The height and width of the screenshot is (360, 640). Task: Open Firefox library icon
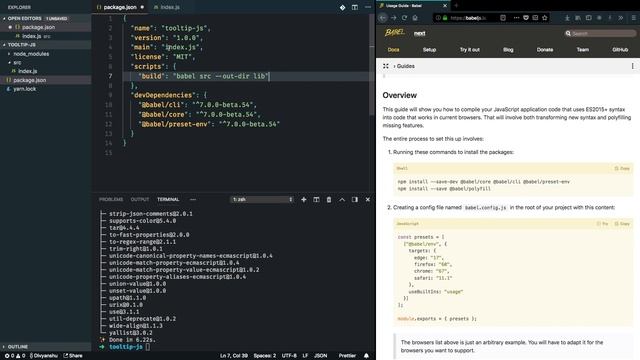(578, 18)
